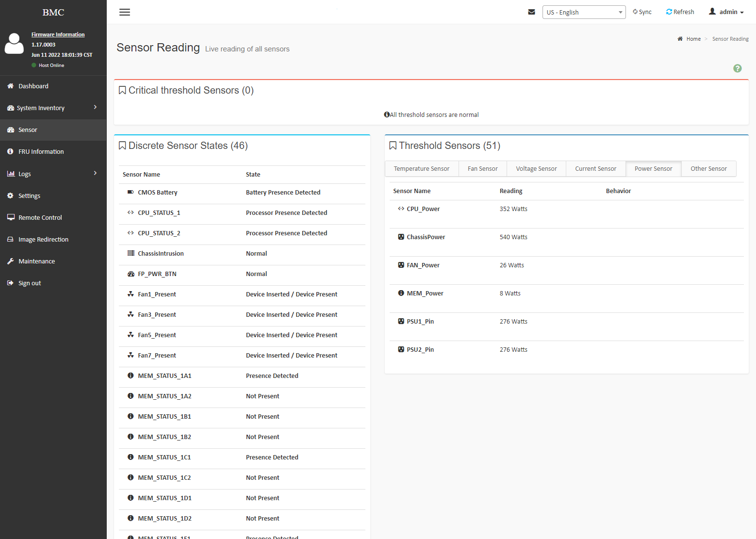Click the Home icon in breadcrumb
The image size is (756, 539).
pos(680,39)
